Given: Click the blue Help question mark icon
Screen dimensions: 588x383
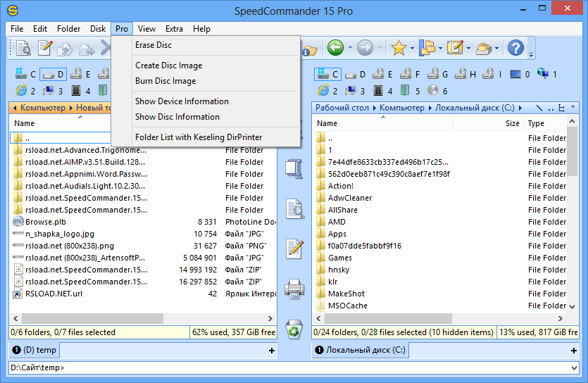Looking at the screenshot, I should [x=515, y=48].
